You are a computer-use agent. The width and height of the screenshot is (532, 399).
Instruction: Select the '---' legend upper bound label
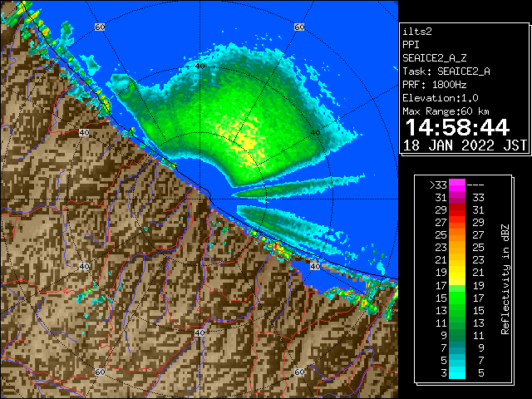pyautogui.click(x=475, y=185)
